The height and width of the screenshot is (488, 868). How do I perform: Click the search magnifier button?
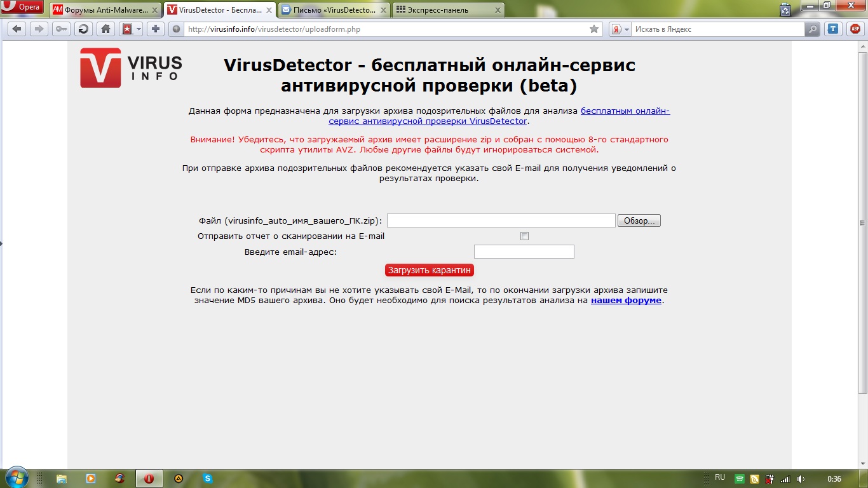point(812,29)
